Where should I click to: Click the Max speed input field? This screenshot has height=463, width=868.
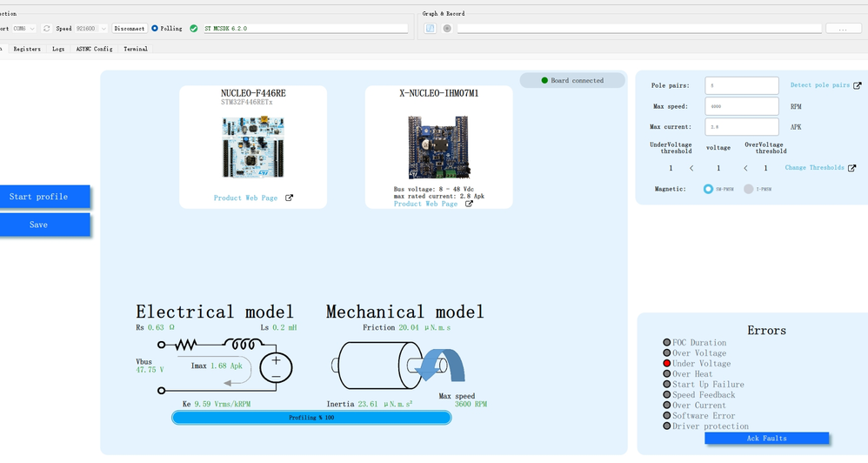[x=742, y=106]
